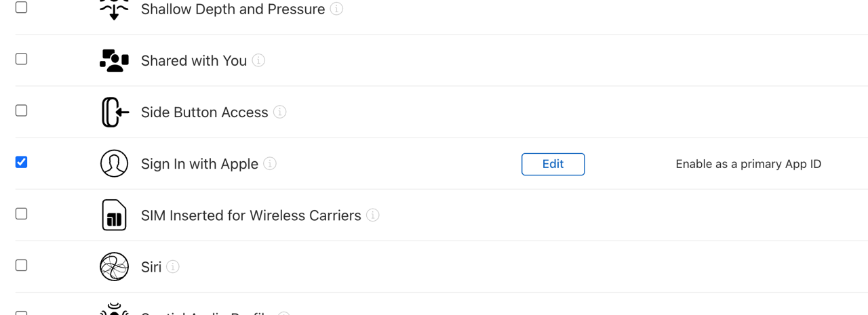Edit Sign In with Apple configuration

pos(553,164)
